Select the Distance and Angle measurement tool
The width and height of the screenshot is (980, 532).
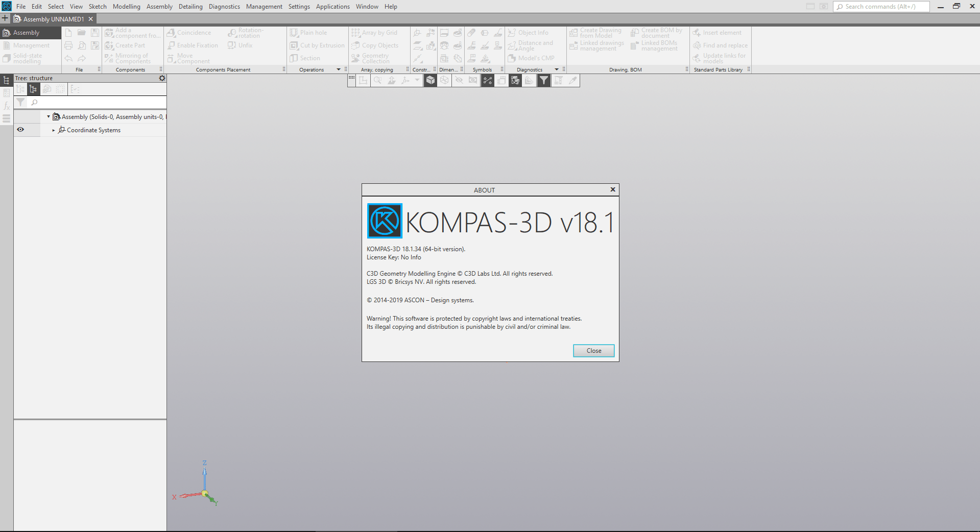coord(530,45)
